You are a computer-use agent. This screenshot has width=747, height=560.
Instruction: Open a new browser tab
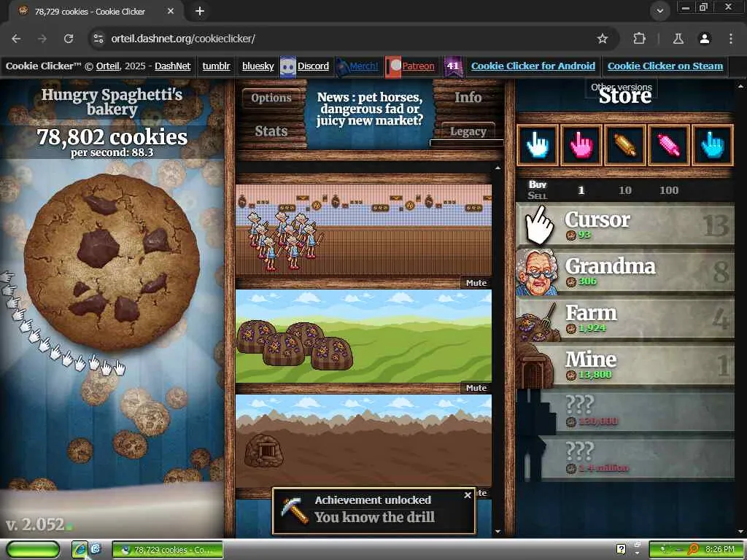pyautogui.click(x=200, y=11)
